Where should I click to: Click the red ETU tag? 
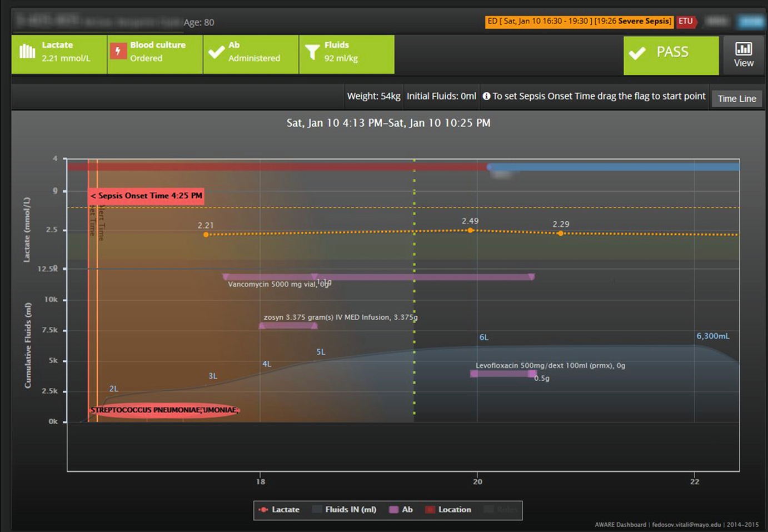point(686,21)
